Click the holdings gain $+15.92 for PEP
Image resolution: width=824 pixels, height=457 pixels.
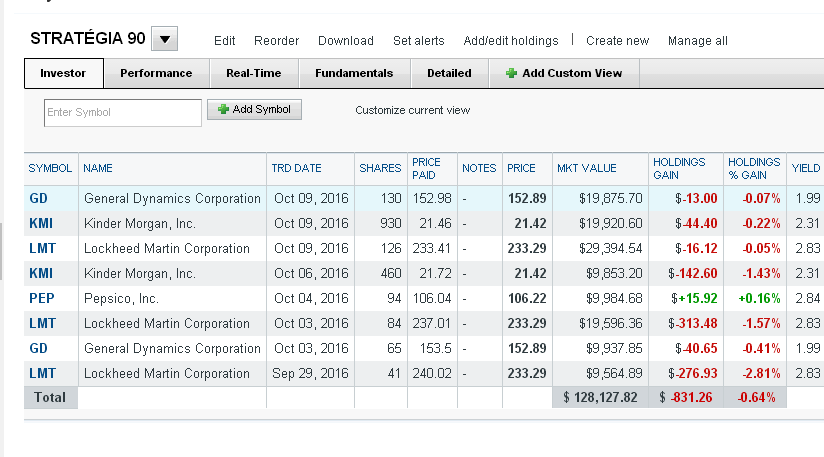pos(694,298)
